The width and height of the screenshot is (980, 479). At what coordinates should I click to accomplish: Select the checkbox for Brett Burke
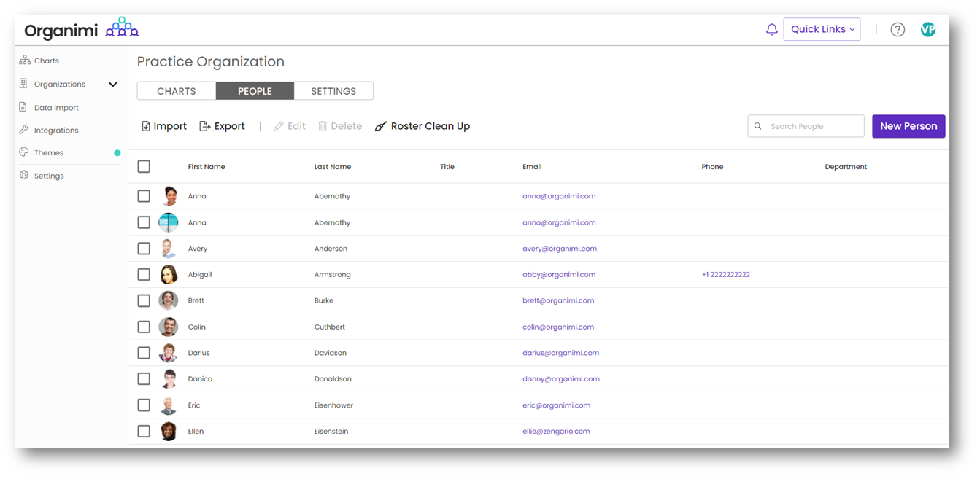coord(144,300)
